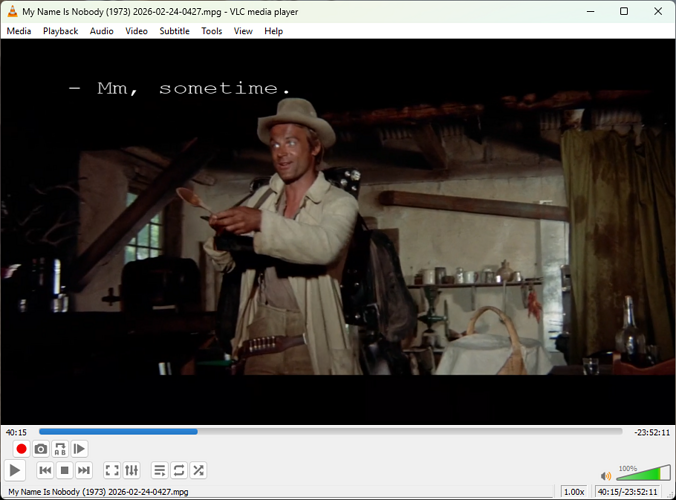Seek along the playback progress bar

pos(331,431)
